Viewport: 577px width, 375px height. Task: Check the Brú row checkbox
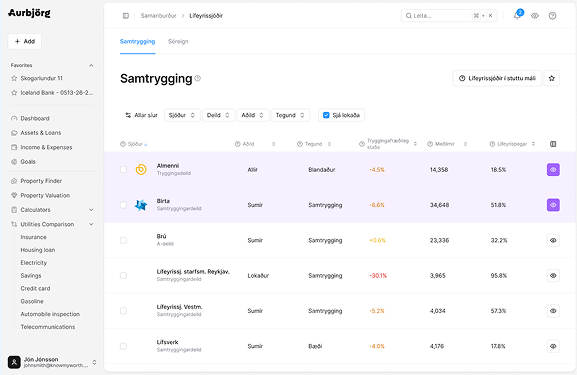[123, 240]
